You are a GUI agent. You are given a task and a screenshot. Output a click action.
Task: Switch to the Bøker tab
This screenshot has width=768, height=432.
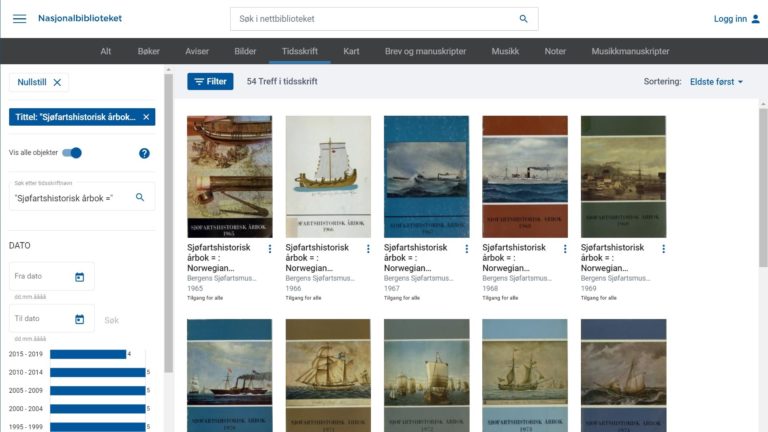[x=148, y=51]
